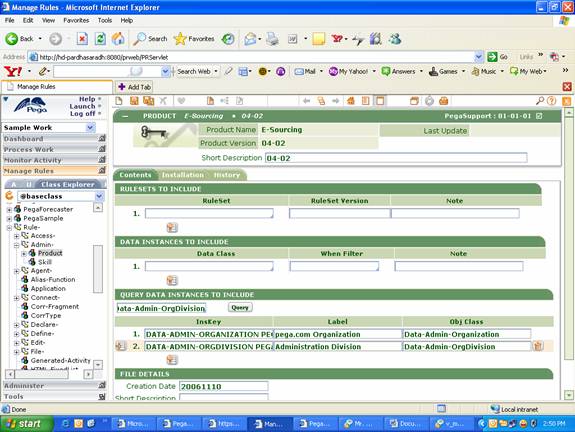Expand the Agent- tree node
Viewport: 575px width, 432px height.
click(x=17, y=271)
